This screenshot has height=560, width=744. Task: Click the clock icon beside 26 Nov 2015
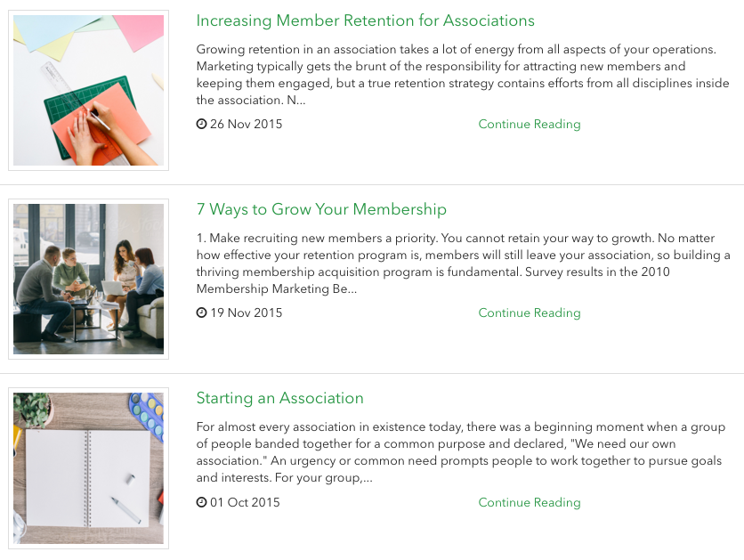point(201,125)
